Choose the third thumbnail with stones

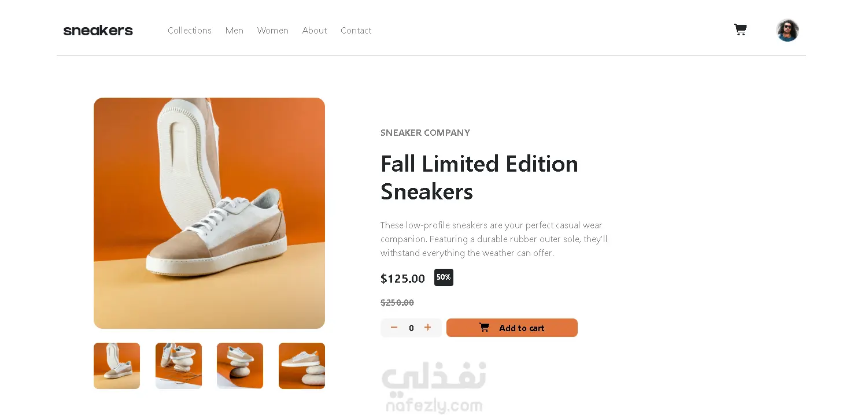click(x=240, y=366)
